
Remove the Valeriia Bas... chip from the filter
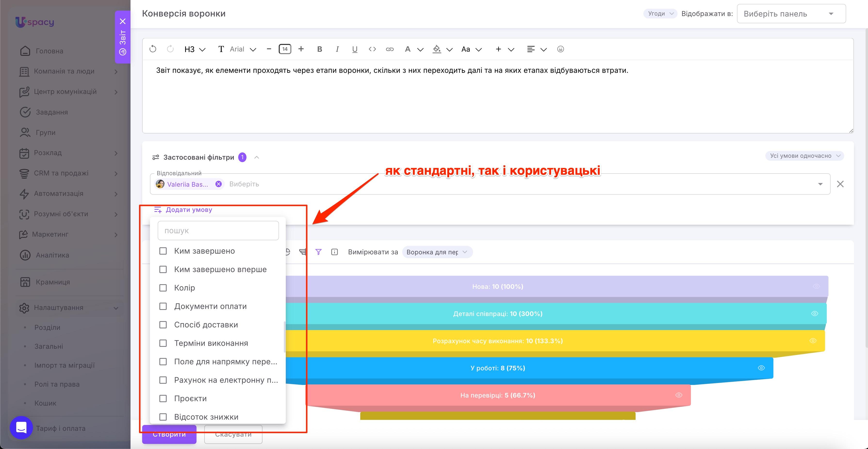[218, 184]
